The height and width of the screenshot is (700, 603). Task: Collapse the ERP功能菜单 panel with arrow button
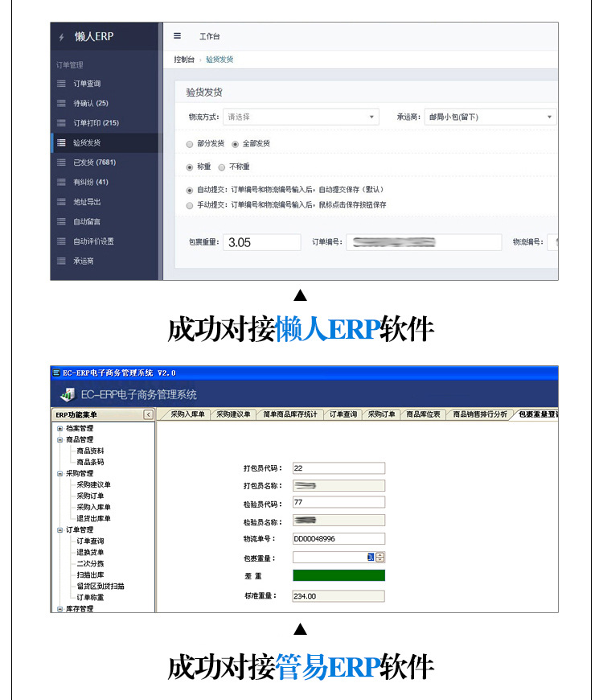click(149, 414)
